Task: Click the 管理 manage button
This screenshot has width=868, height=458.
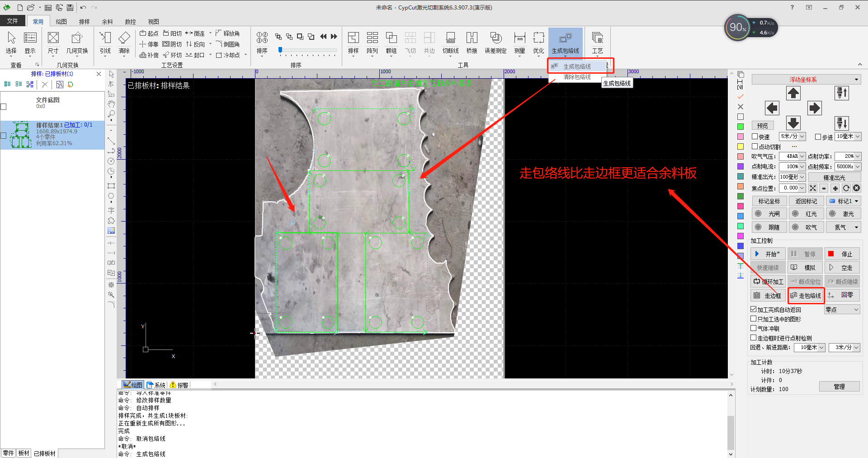Action: pyautogui.click(x=839, y=387)
